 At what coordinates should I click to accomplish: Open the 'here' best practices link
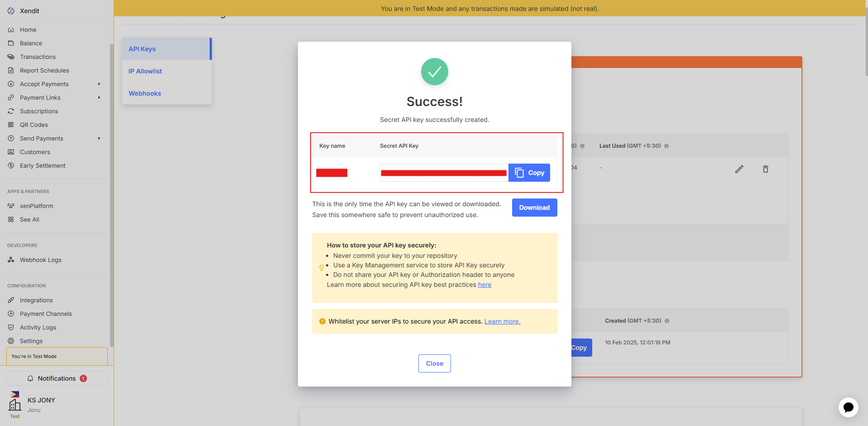(484, 285)
